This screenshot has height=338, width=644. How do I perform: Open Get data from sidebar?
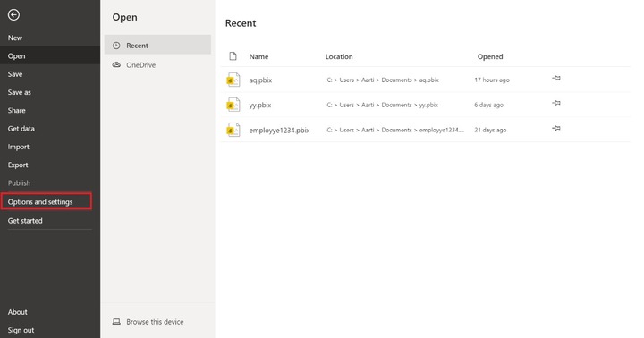pos(21,129)
